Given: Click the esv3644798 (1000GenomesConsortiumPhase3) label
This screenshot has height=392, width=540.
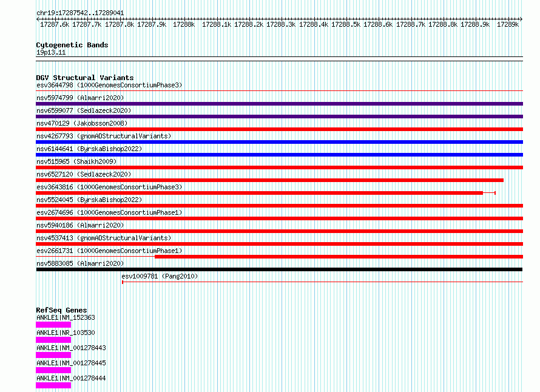Looking at the screenshot, I should click(x=109, y=85).
